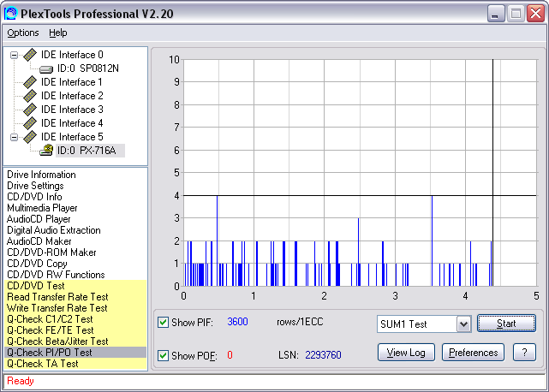Select AudioCD Player entry
549x392 pixels.
(x=39, y=219)
